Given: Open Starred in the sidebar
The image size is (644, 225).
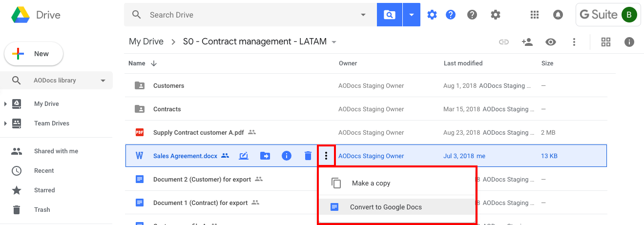Looking at the screenshot, I should [44, 190].
